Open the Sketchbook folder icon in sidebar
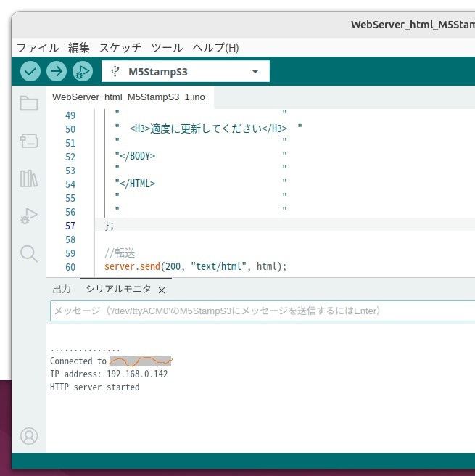The width and height of the screenshot is (475, 476). pos(29,103)
